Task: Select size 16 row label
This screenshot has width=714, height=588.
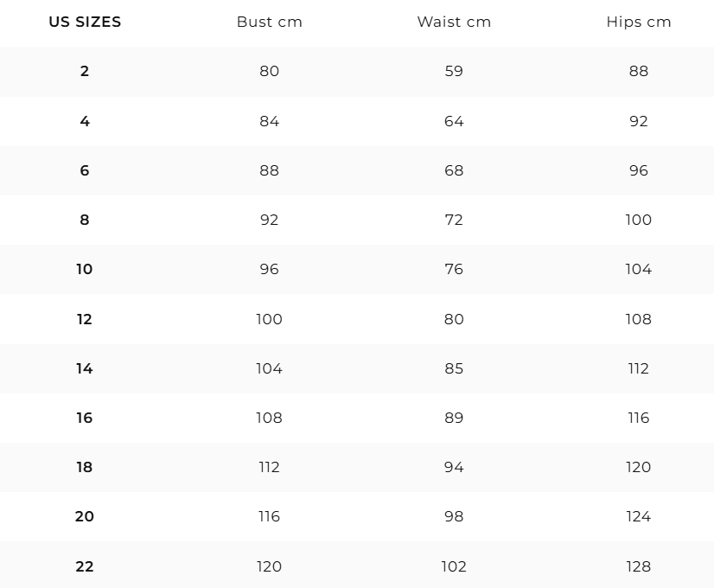Action: point(85,417)
